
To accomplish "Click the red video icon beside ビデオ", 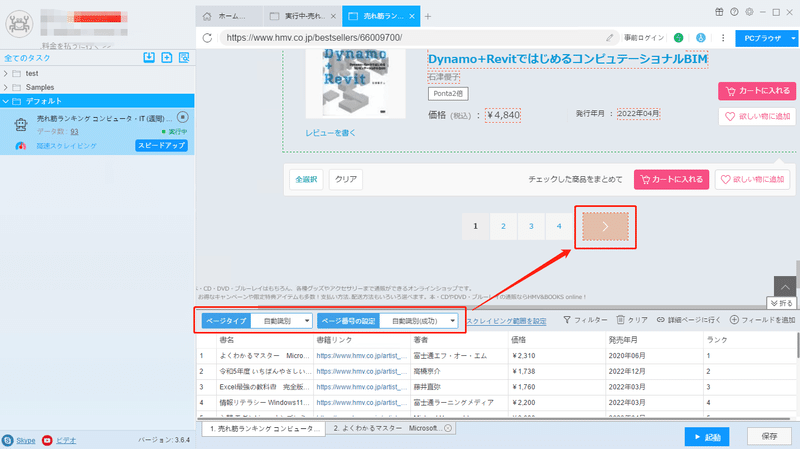I will [47, 440].
